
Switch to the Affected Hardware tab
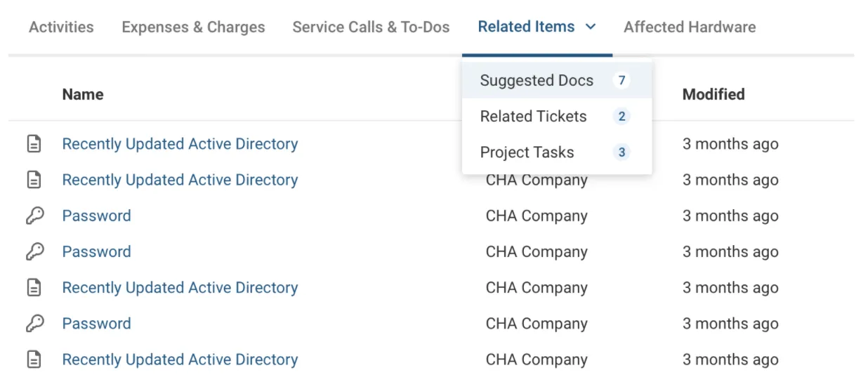click(x=690, y=27)
